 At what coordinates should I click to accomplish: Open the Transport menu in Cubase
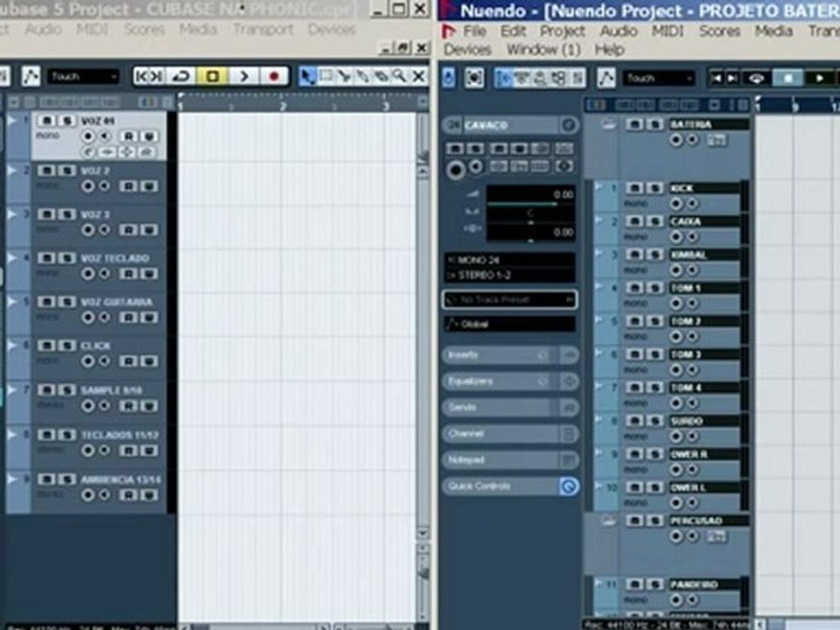pyautogui.click(x=262, y=29)
